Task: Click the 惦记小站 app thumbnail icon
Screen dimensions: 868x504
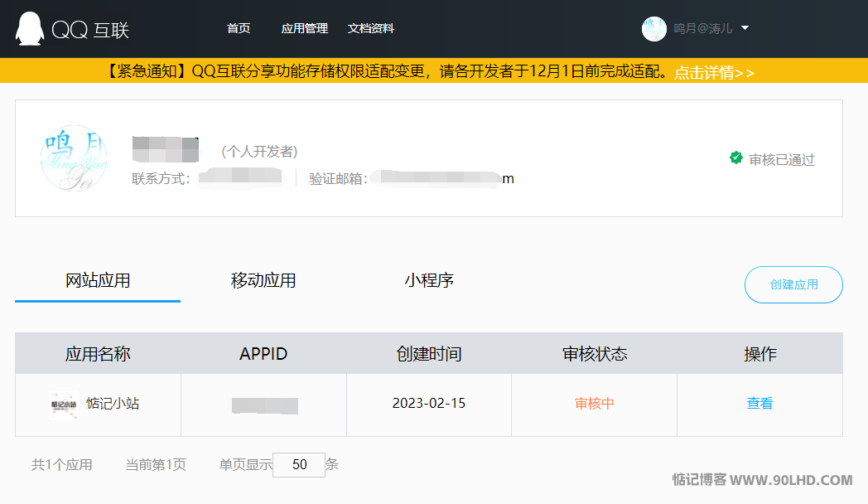Action: pyautogui.click(x=64, y=405)
